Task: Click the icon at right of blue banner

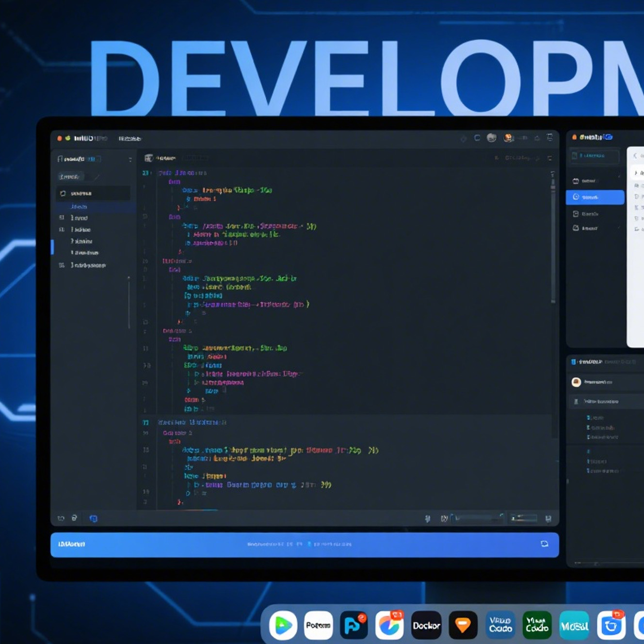Action: pyautogui.click(x=544, y=544)
